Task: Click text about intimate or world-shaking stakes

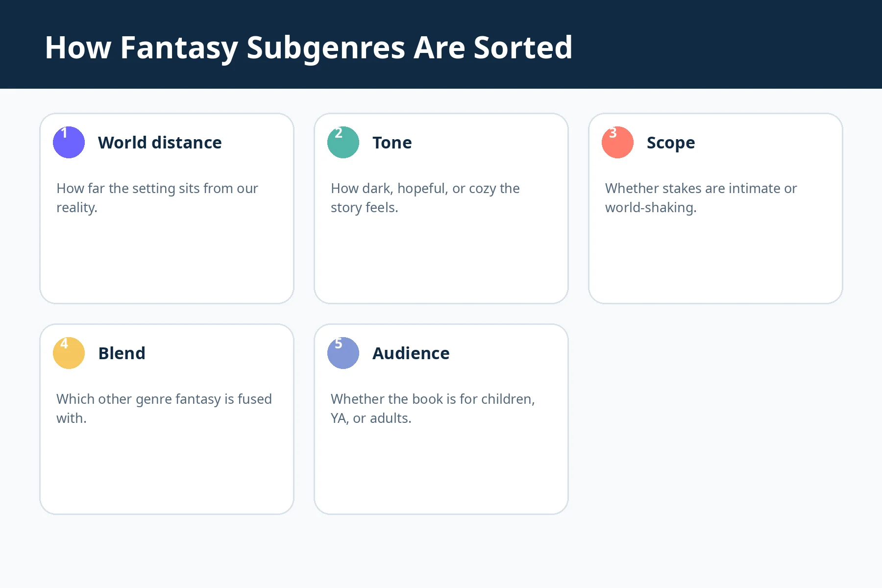Action: point(701,198)
